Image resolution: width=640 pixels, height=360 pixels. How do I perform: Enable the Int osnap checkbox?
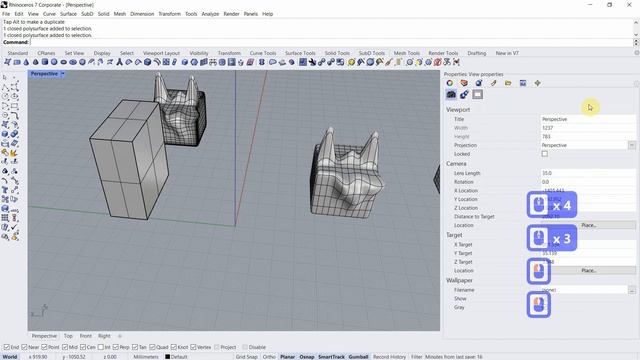click(x=101, y=347)
